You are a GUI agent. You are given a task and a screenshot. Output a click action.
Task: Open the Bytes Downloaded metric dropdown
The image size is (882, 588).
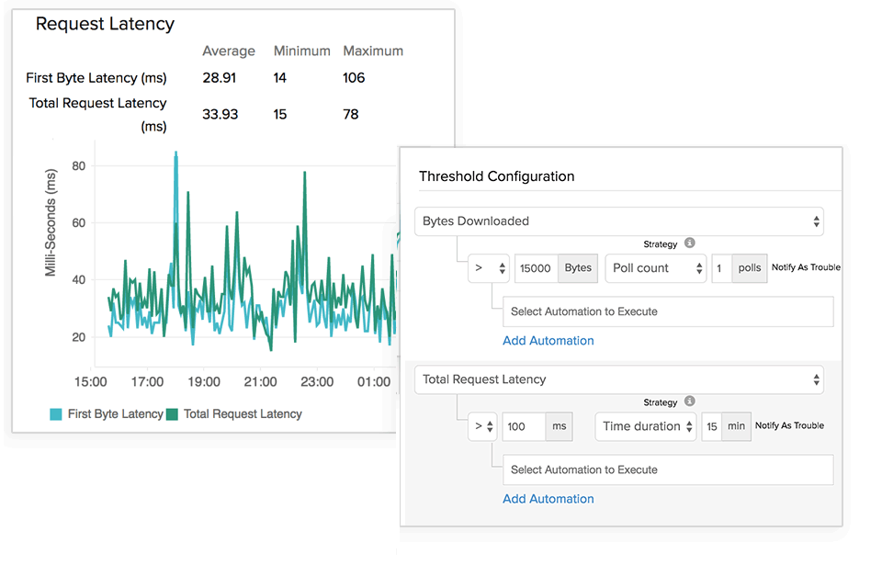[x=619, y=220]
